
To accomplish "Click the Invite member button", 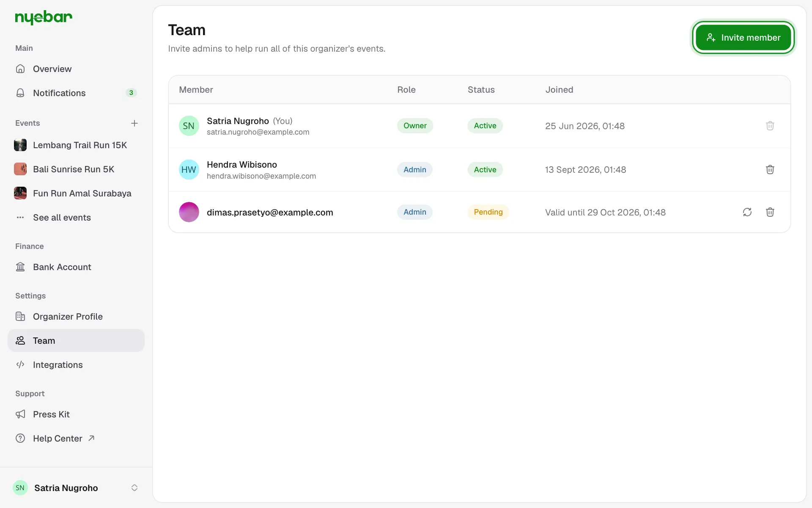I will (743, 38).
